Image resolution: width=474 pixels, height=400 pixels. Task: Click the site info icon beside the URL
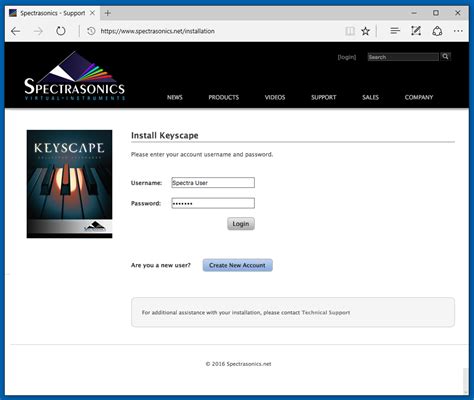91,31
